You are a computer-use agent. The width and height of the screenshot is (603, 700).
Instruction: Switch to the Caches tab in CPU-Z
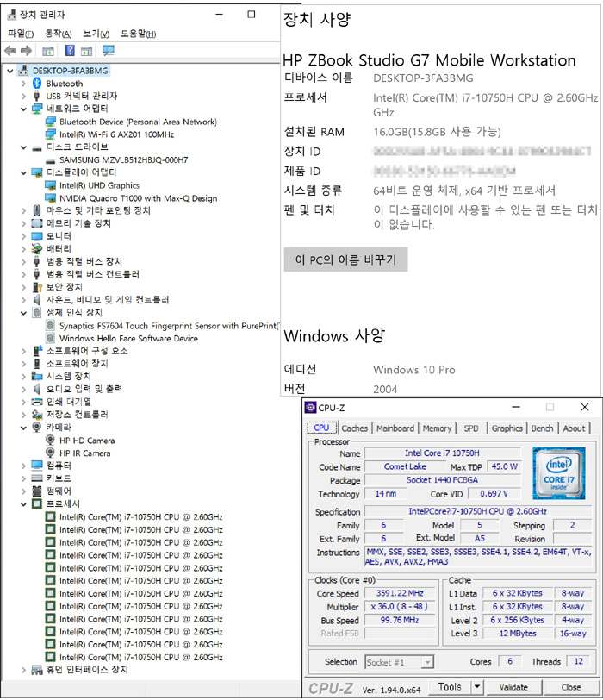(355, 428)
